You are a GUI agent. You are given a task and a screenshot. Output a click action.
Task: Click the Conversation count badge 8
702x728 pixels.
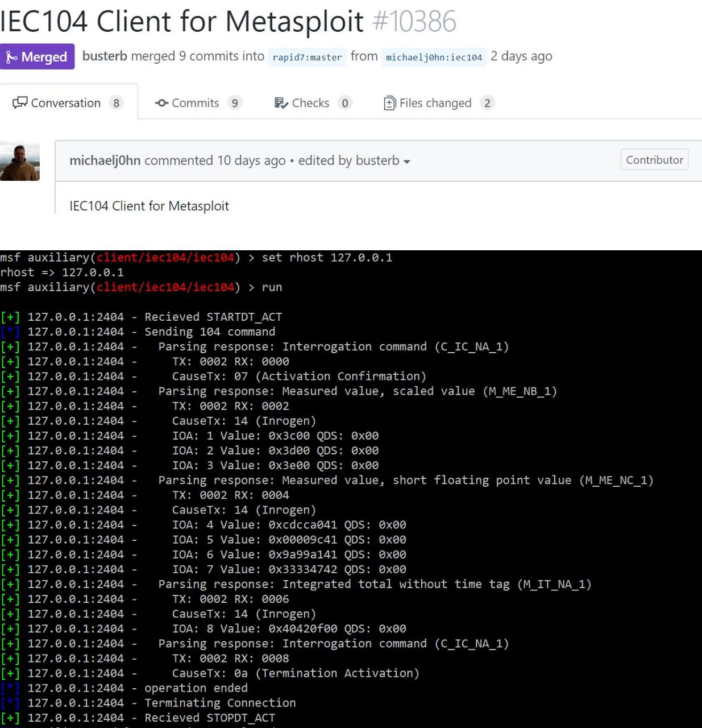click(x=116, y=103)
